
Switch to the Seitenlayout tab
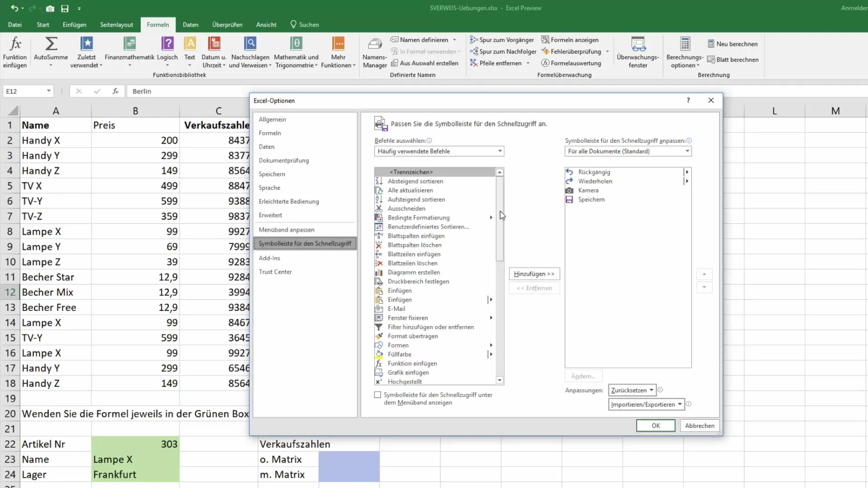coord(117,25)
